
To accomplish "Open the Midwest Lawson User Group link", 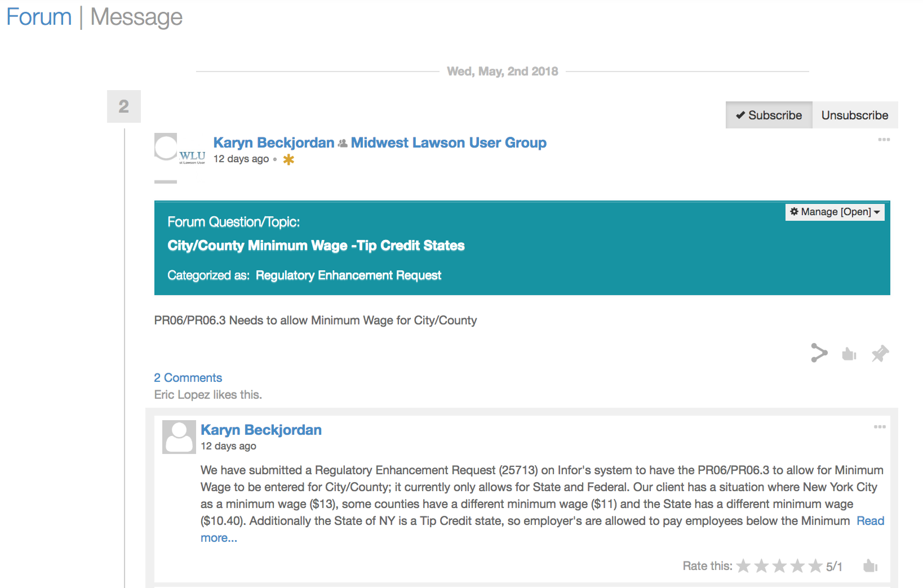I will coord(449,142).
